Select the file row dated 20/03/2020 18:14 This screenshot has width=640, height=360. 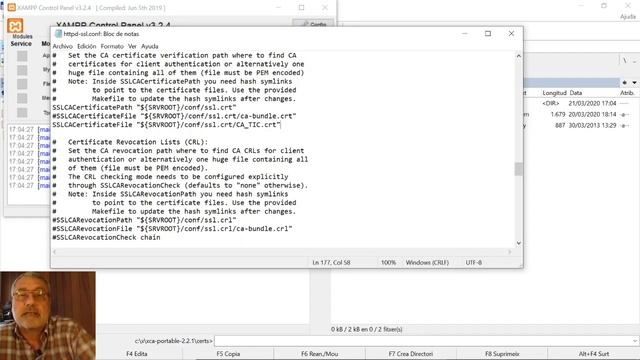click(582, 115)
